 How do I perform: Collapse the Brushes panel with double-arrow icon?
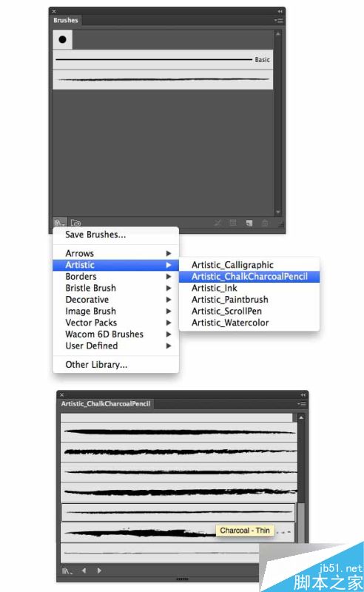click(280, 11)
